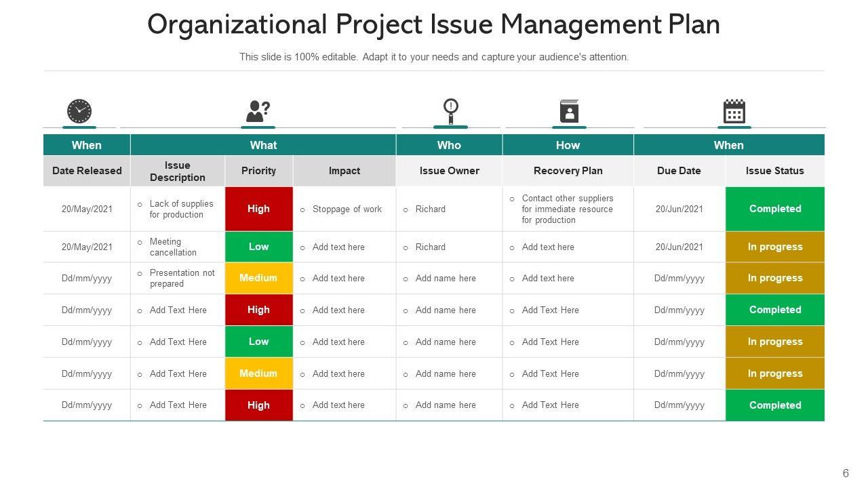Click the Issue Description column header
Viewport: 868px width, 488px height.
click(178, 171)
